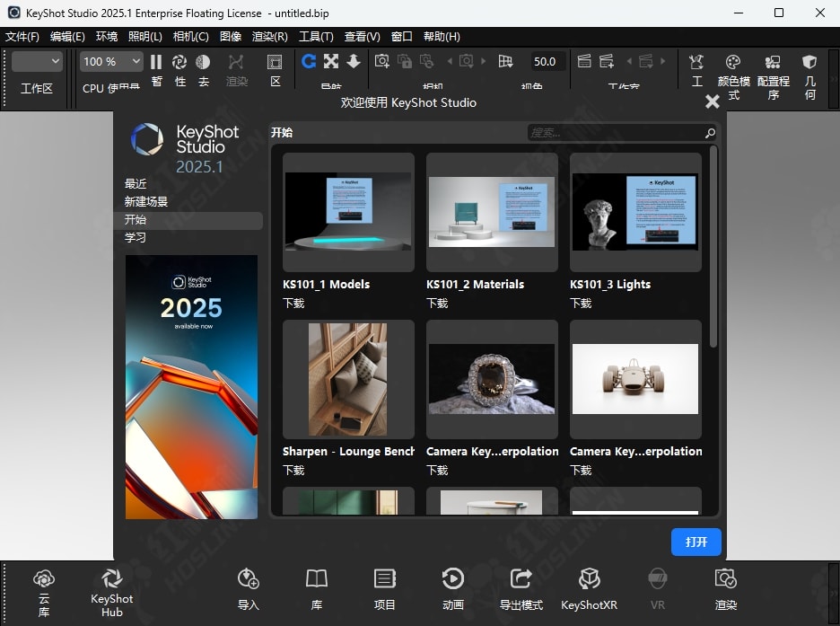Click download link under KS101_1 Models
The image size is (840, 626).
pos(293,303)
